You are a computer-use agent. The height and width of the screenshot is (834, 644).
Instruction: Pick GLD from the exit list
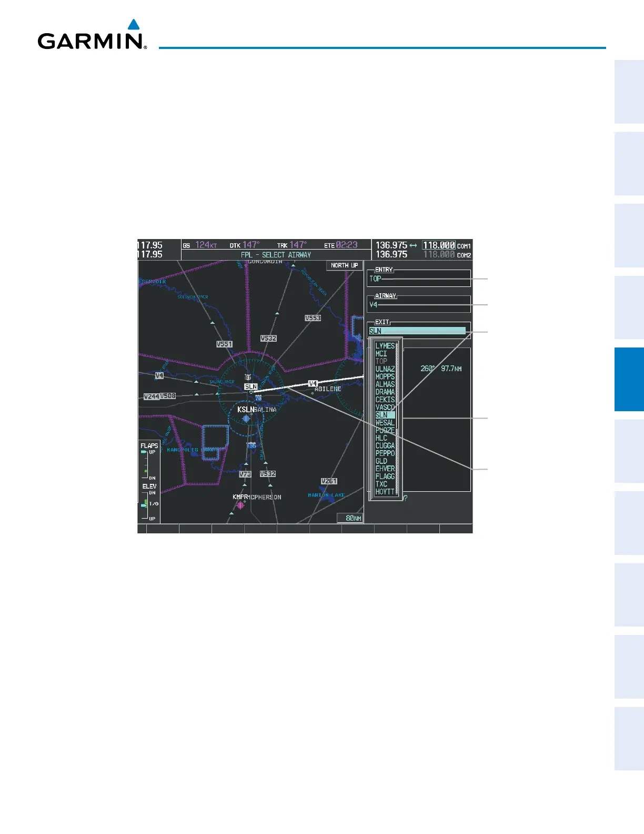(381, 461)
